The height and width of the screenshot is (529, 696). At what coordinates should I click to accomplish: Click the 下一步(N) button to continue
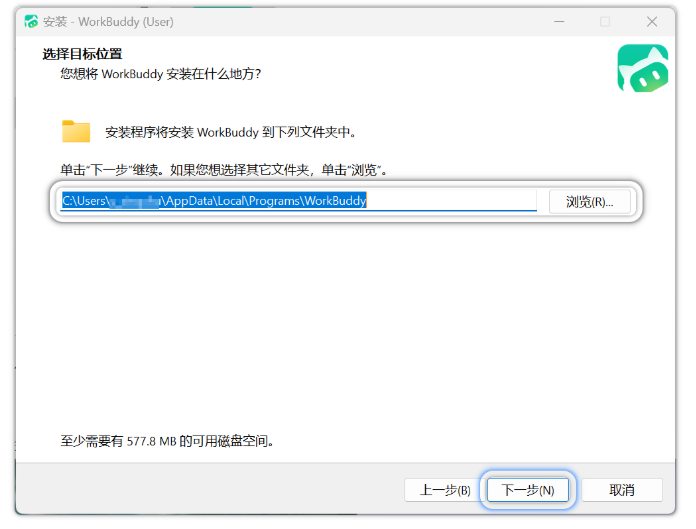tap(528, 490)
